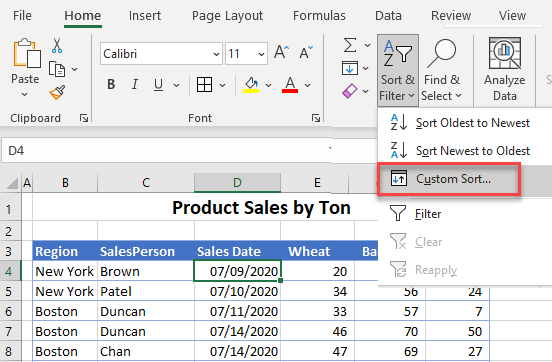Expand the Copy options arrow

pos(75,69)
